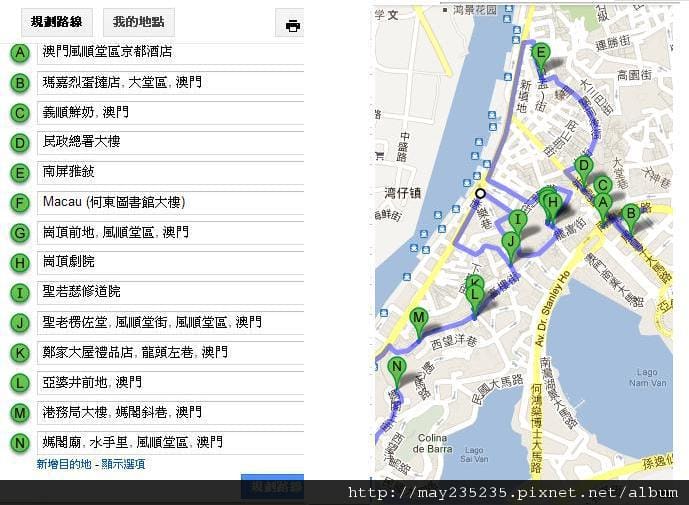Click the blue 規劃路線 button at the bottom

[272, 486]
